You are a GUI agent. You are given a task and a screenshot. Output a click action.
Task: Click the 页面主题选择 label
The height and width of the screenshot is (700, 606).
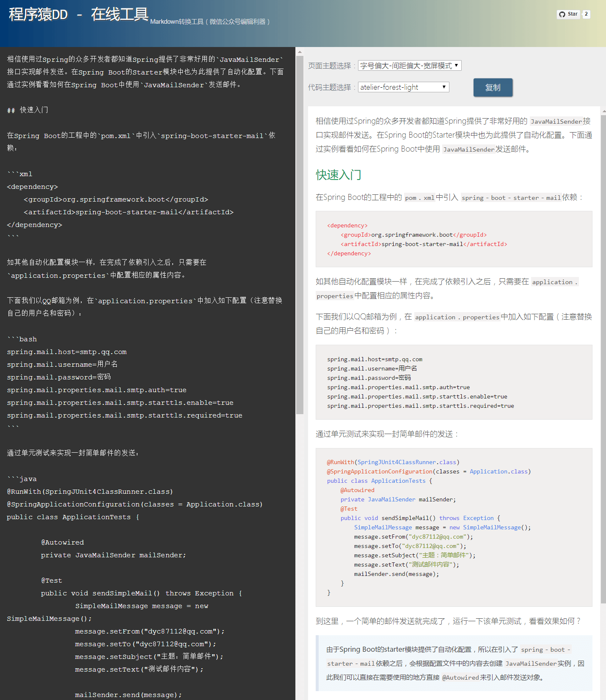click(x=332, y=66)
